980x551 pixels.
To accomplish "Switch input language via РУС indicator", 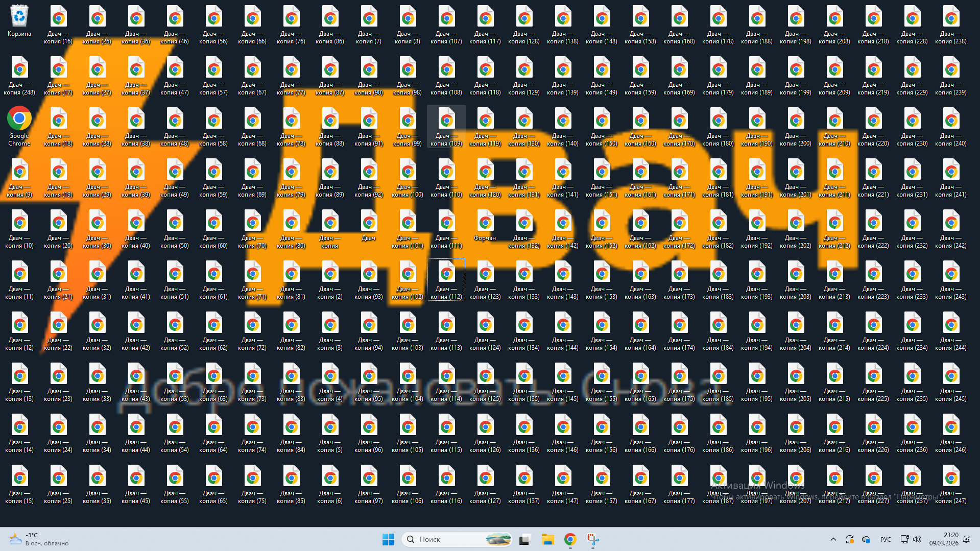I will pos(886,539).
